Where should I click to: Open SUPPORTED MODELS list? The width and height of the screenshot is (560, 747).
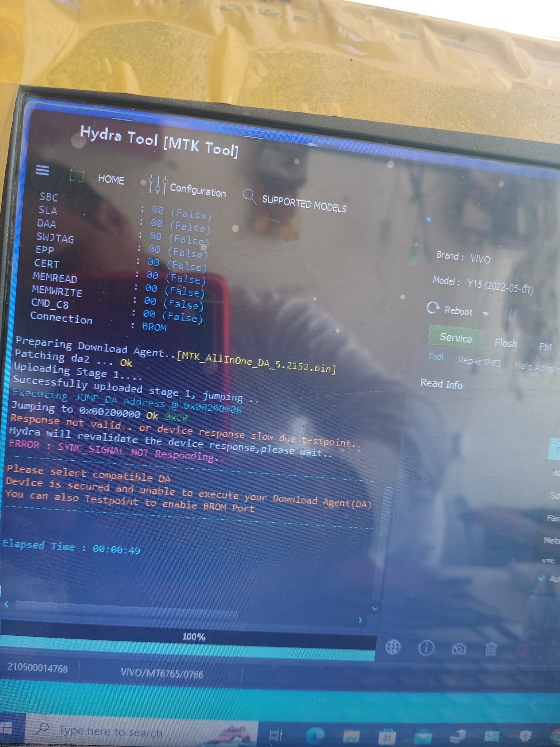304,204
